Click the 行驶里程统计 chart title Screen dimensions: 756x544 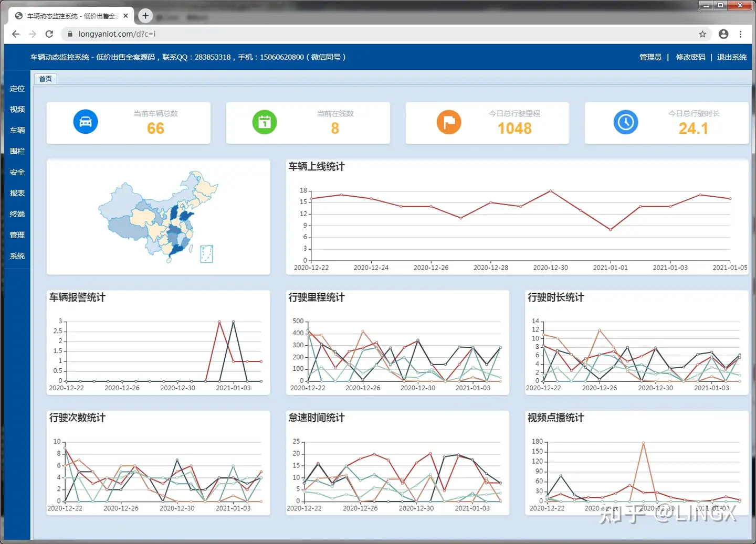[317, 297]
